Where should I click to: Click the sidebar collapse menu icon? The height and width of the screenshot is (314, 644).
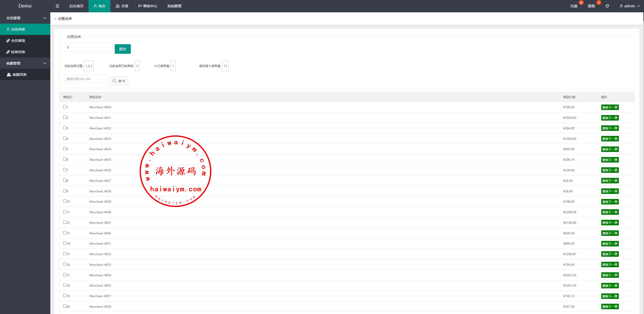point(57,6)
